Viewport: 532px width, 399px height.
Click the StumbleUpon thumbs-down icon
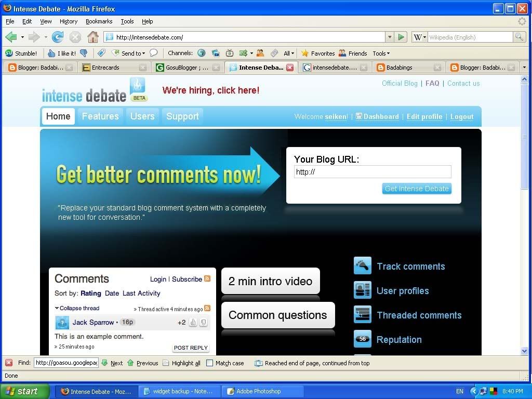coord(84,54)
